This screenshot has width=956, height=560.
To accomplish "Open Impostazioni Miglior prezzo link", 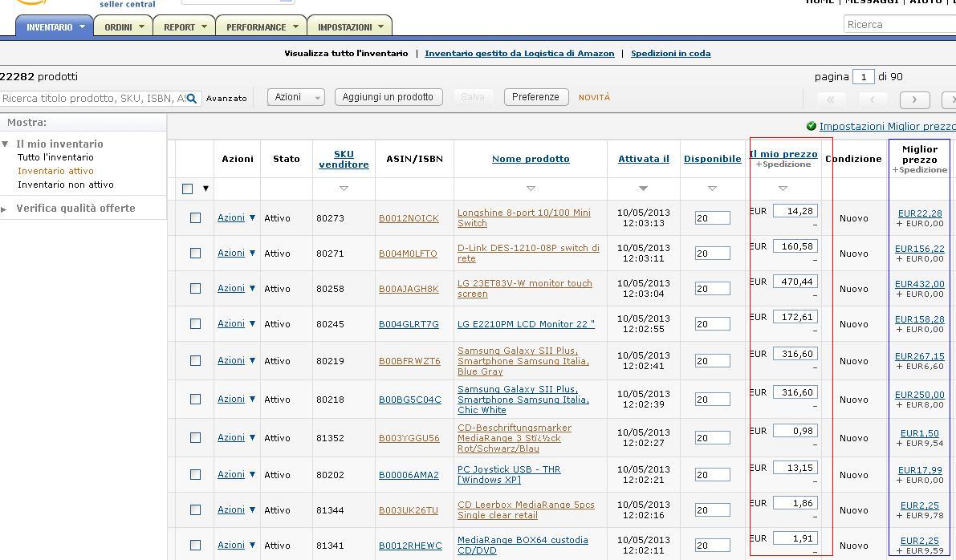I will 887,126.
